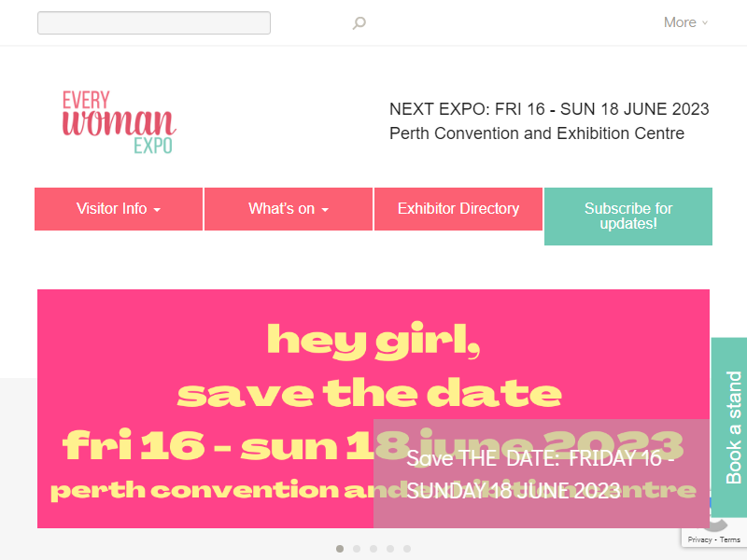Select the fourth carousel dot
The image size is (747, 560).
click(390, 549)
